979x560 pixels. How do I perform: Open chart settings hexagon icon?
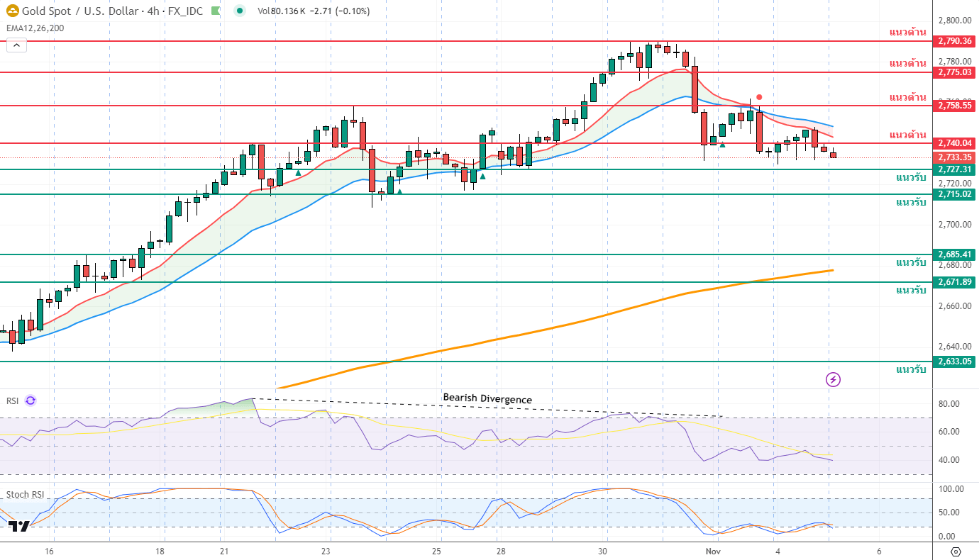[956, 551]
